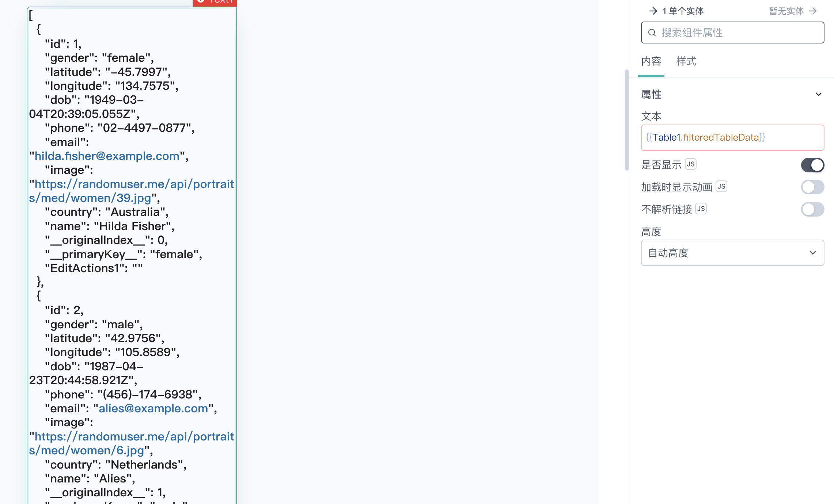Toggle JS mode for 是否显示
Viewport: 834px width, 504px height.
[690, 164]
